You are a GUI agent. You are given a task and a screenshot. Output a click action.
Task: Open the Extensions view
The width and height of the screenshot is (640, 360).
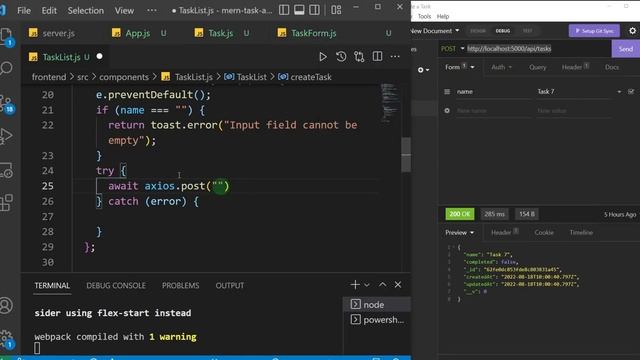[6, 203]
